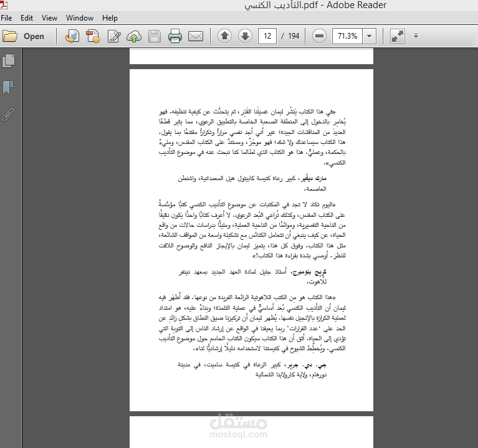Click the Sign and edit document icon
The image size is (478, 448).
(113, 36)
